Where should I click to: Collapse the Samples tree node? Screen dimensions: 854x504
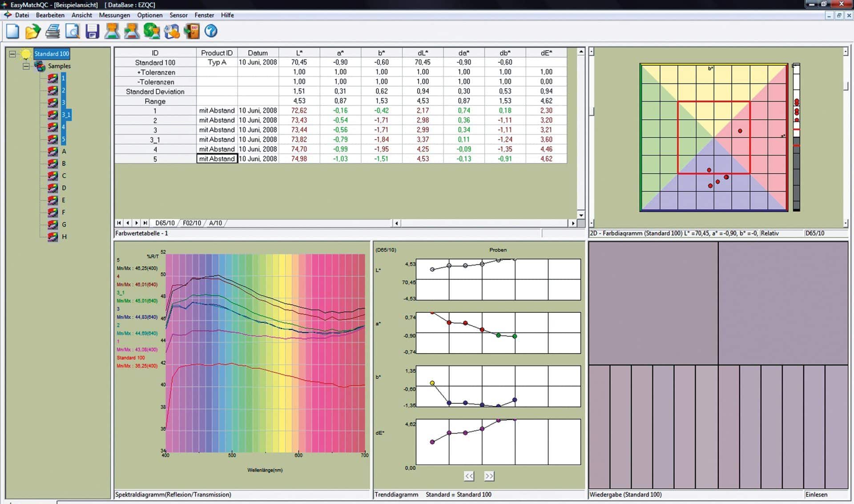pos(26,66)
